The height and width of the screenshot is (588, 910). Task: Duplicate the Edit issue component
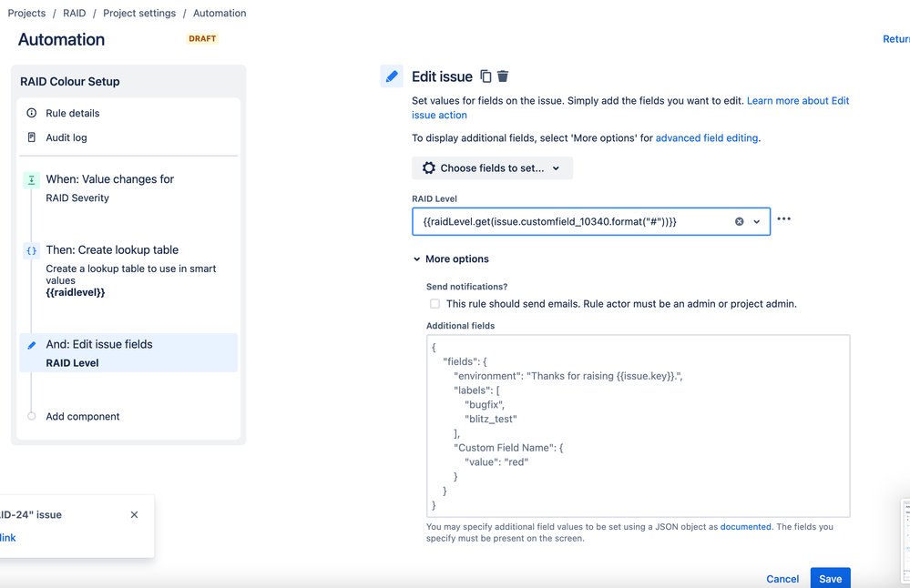pyautogui.click(x=486, y=76)
